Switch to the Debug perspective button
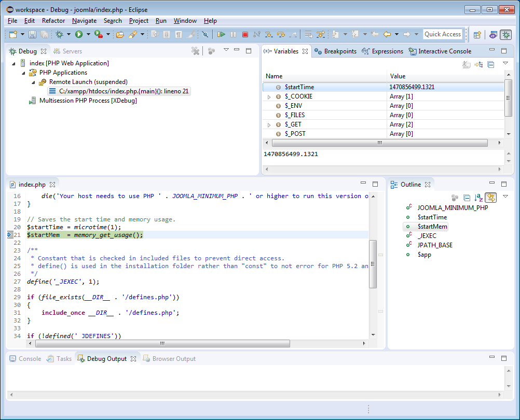Image resolution: width=520 pixels, height=420 pixels. pos(505,34)
